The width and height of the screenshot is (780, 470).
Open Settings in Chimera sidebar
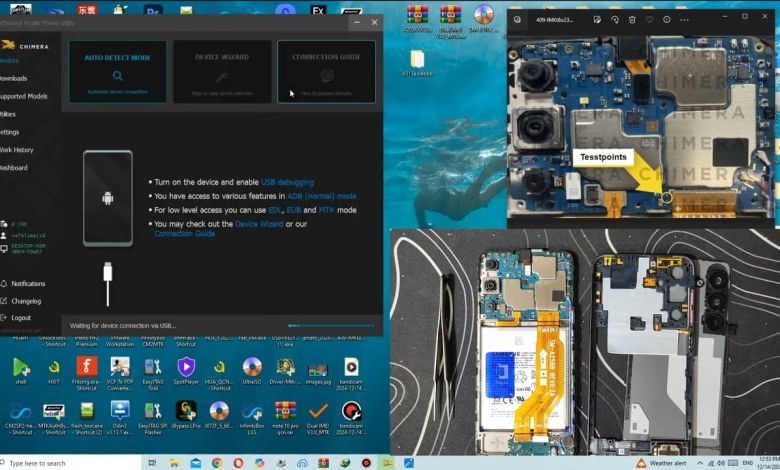tap(9, 132)
